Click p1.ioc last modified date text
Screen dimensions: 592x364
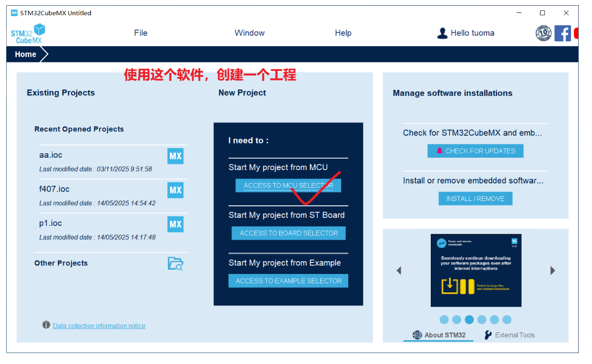pyautogui.click(x=97, y=237)
